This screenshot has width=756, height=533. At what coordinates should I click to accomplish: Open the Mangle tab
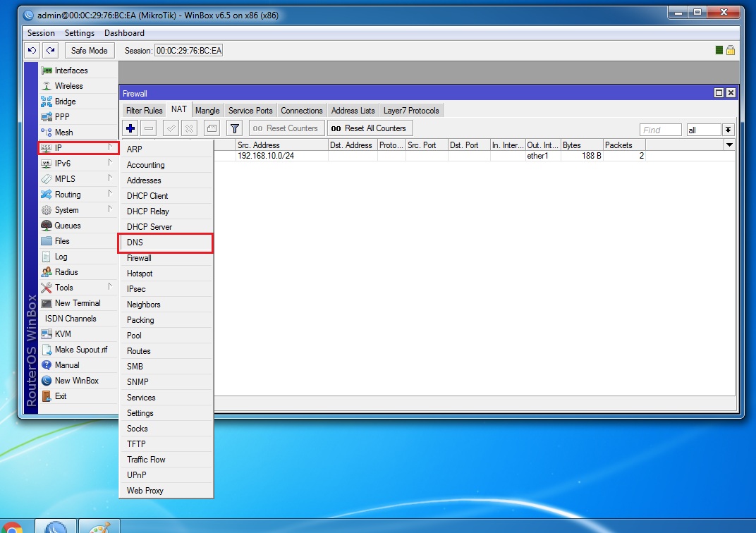(207, 111)
